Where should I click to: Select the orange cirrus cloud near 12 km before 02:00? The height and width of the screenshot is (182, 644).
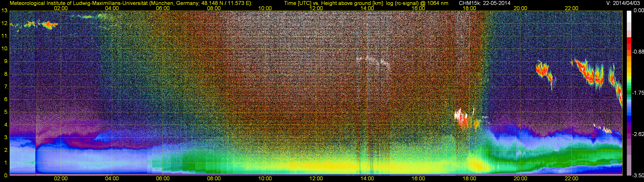pyautogui.click(x=50, y=25)
